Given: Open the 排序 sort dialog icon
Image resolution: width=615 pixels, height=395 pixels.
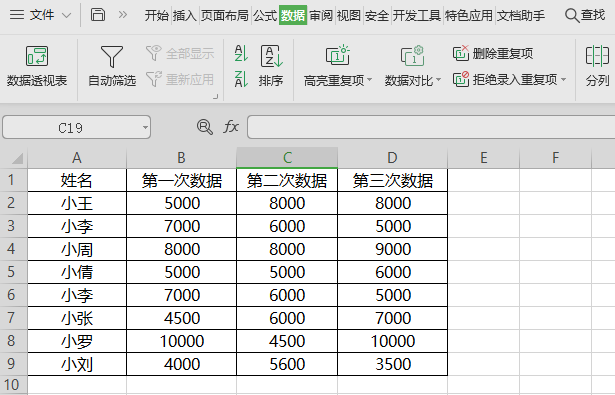Looking at the screenshot, I should pyautogui.click(x=271, y=56).
